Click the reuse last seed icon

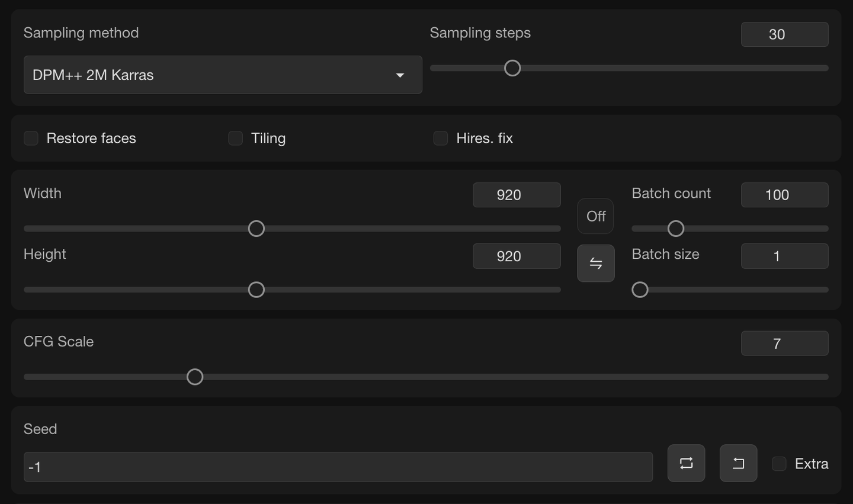[738, 463]
